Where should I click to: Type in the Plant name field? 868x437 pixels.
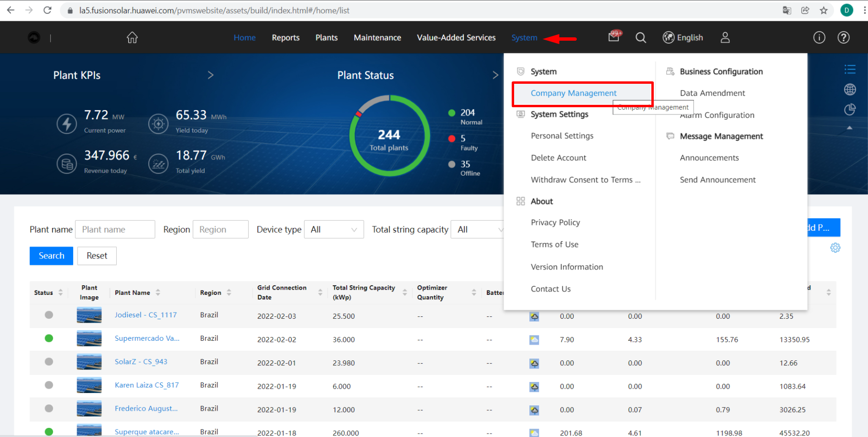tap(115, 230)
